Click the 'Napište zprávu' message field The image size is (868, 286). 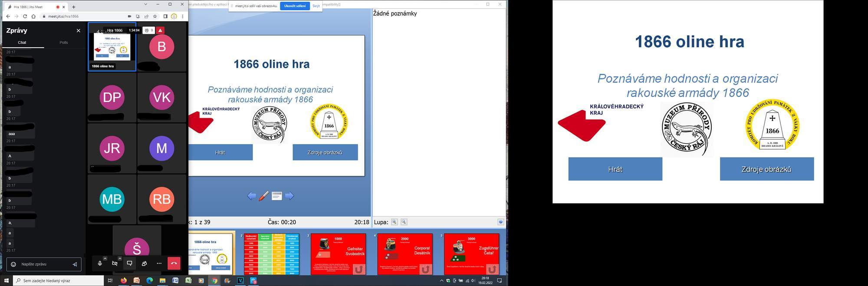(x=43, y=264)
